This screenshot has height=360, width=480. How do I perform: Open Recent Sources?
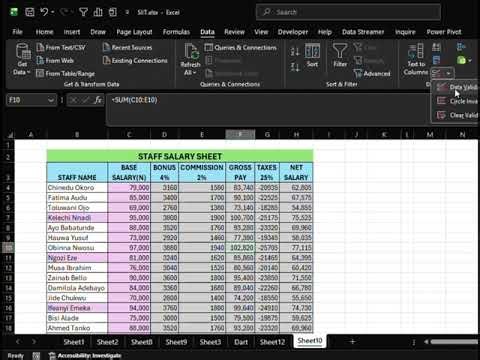(x=128, y=48)
